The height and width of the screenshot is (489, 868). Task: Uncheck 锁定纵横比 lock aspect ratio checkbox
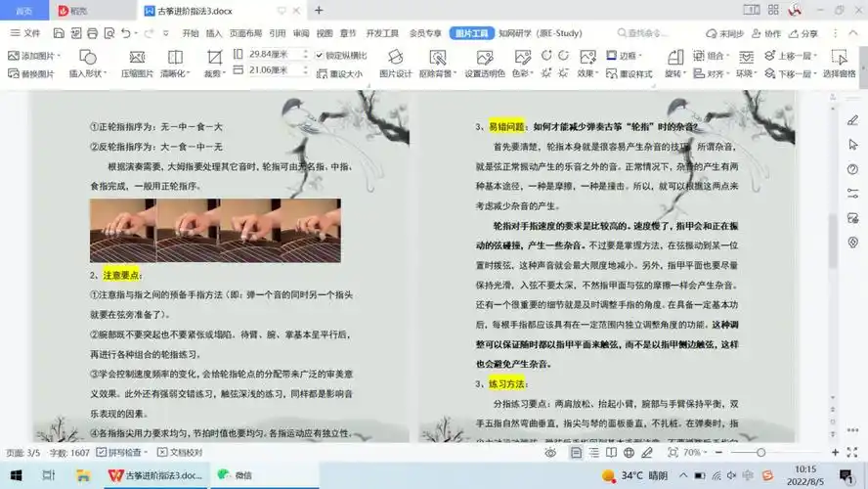point(320,56)
